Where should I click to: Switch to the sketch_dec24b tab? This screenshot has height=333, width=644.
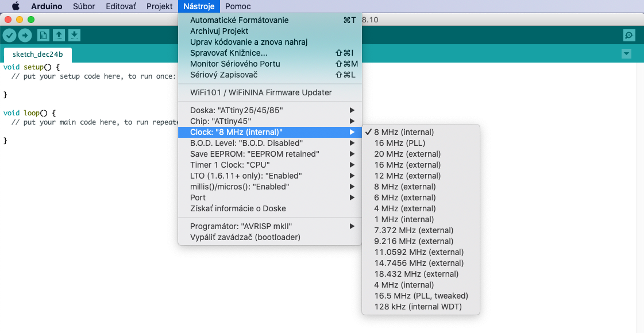pyautogui.click(x=38, y=55)
